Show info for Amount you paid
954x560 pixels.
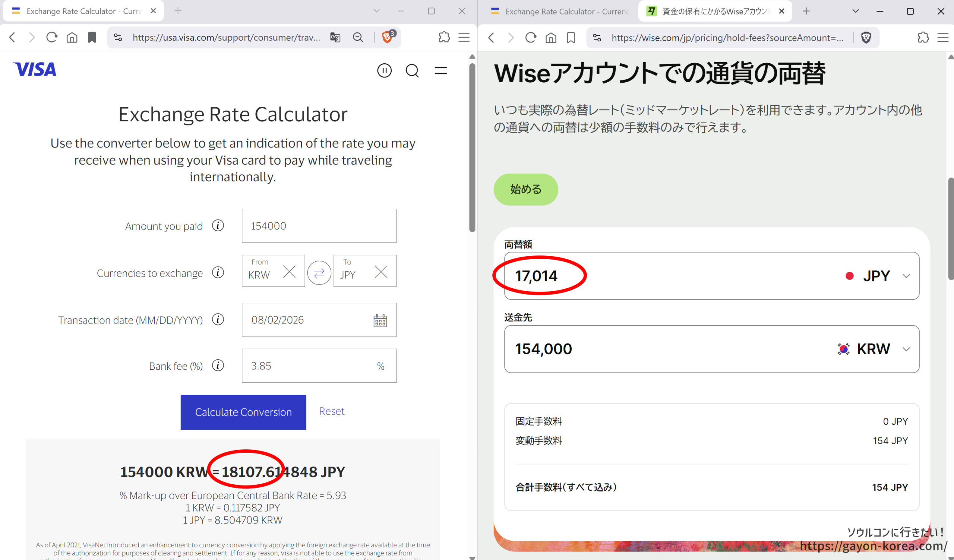(218, 226)
